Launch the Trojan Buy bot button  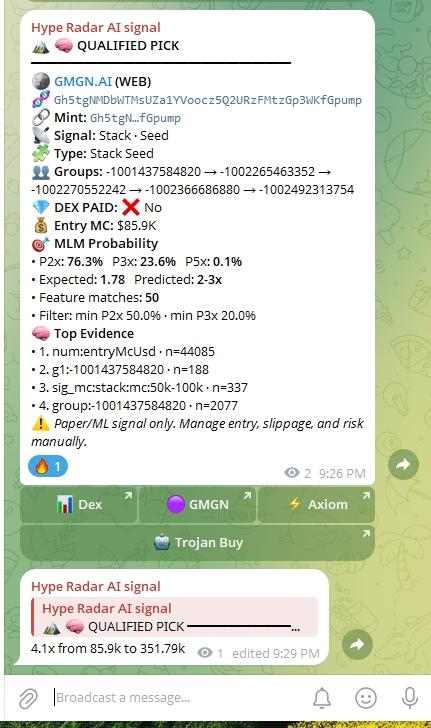pyautogui.click(x=197, y=542)
